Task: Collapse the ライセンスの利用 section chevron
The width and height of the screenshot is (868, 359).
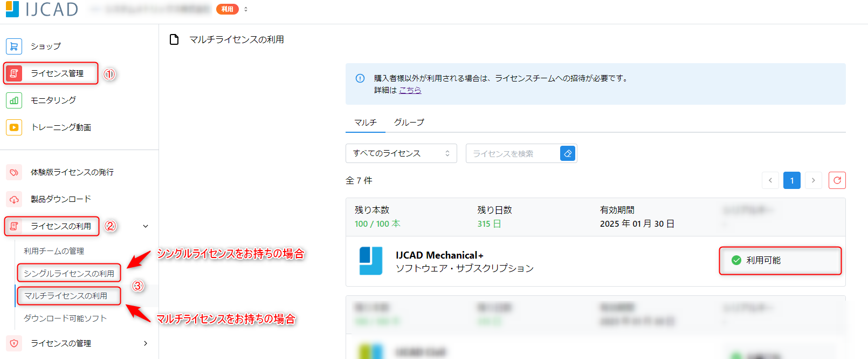Action: pos(146,226)
